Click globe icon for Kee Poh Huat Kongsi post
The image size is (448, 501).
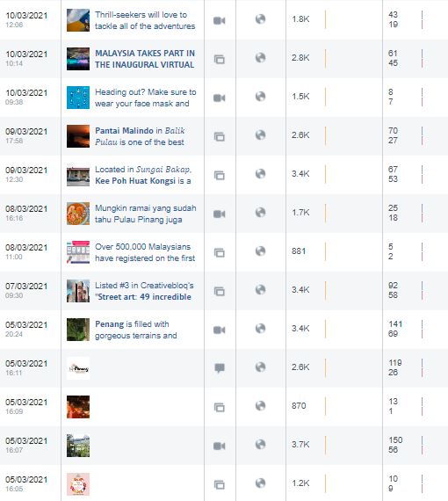[261, 173]
